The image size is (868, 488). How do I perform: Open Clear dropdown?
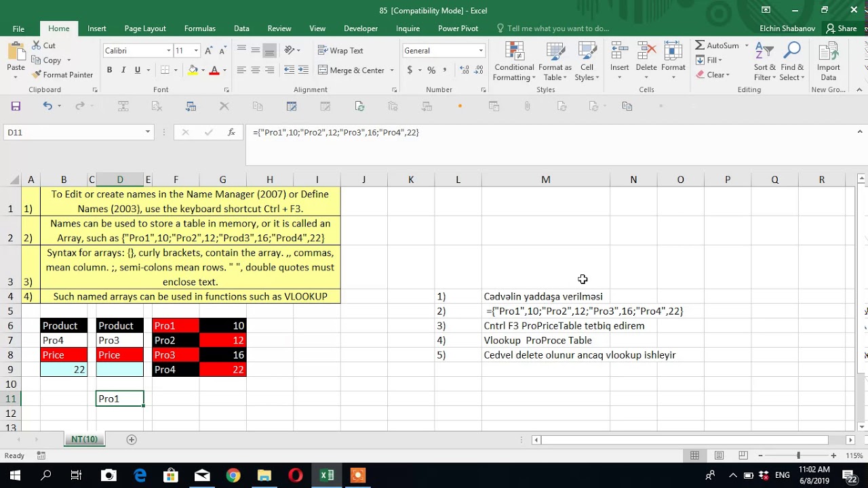tap(712, 75)
